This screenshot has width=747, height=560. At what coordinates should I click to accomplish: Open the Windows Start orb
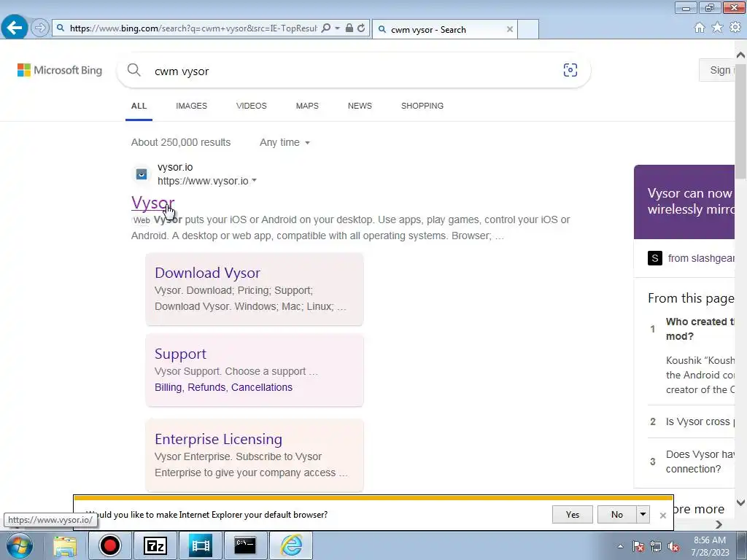click(19, 545)
